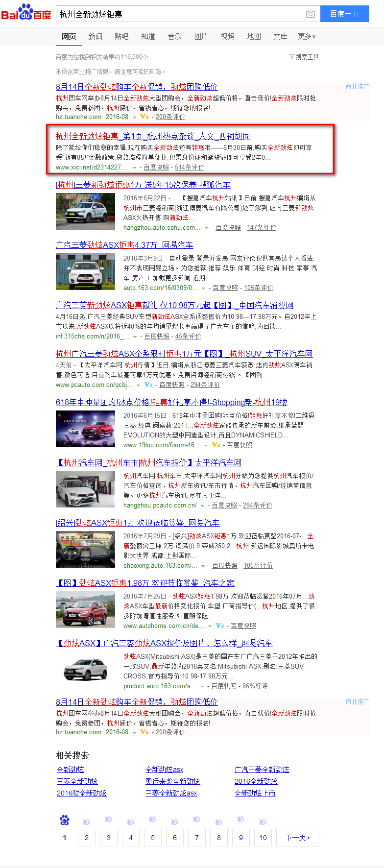Open 更多» tab menu
This screenshot has width=384, height=868.
click(x=307, y=36)
